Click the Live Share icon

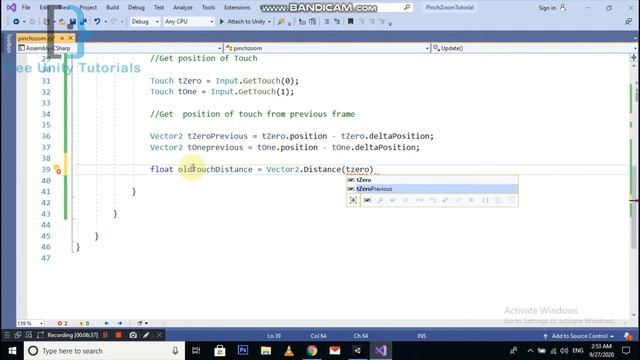(628, 22)
